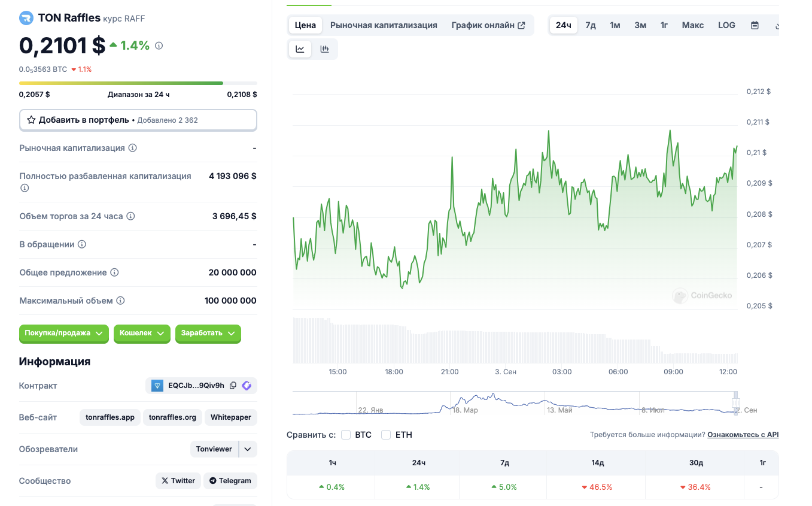812x506 pixels.
Task: Expand the Заработать dropdown
Action: [208, 333]
